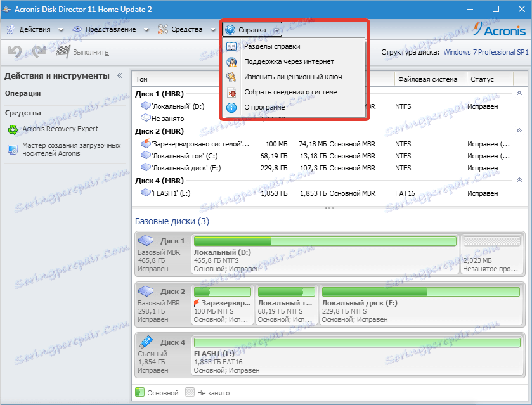Collapse the Диск 2 (MBR) group
Image resolution: width=532 pixels, height=405 pixels.
click(519, 131)
